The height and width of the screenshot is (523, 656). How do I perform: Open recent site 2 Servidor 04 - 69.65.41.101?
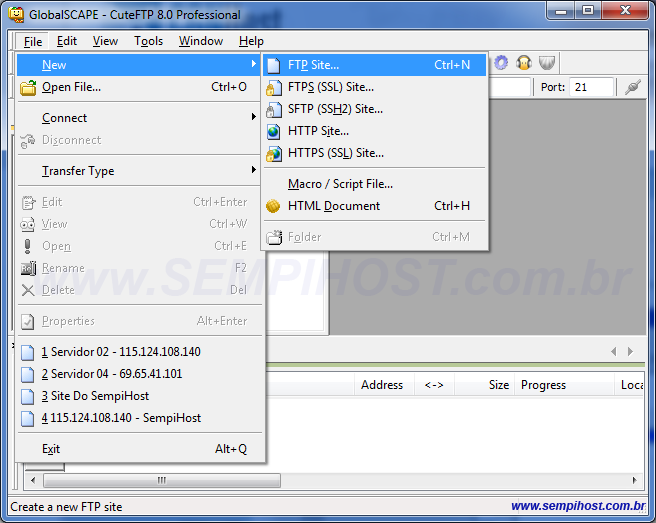(x=141, y=374)
